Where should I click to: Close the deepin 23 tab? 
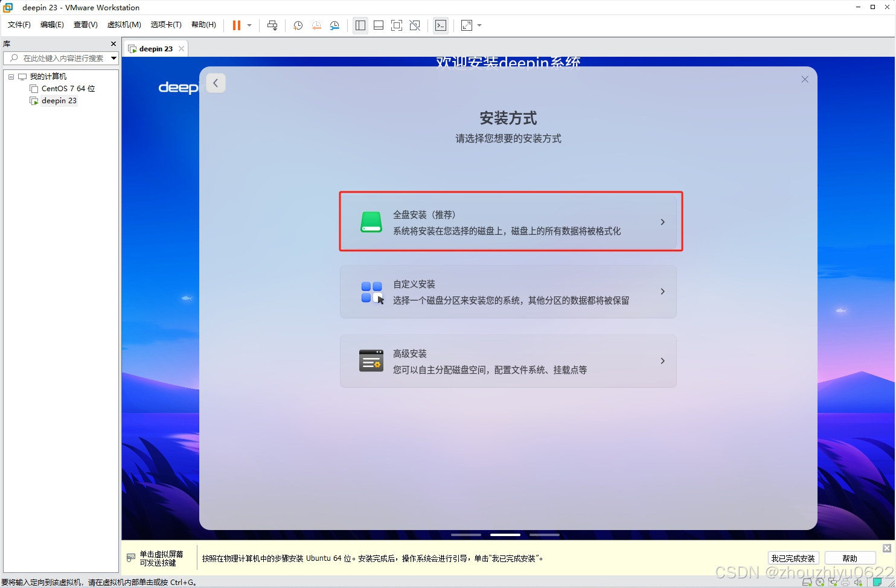pyautogui.click(x=181, y=49)
